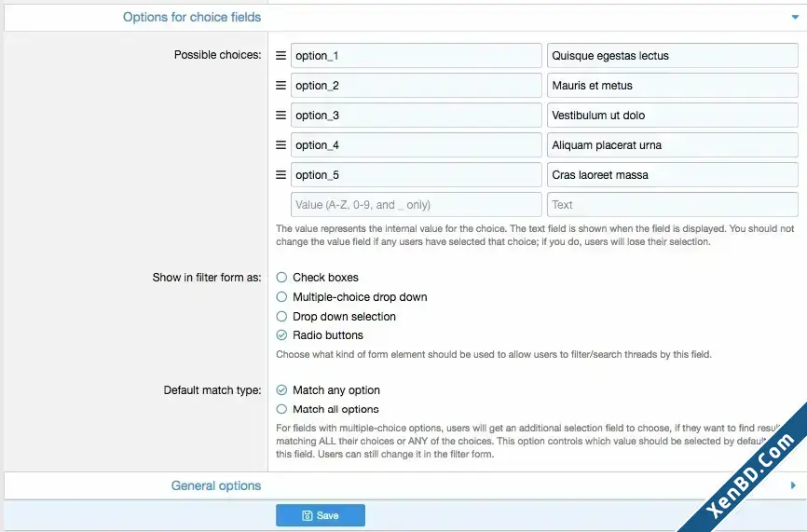
Task: Edit the option_1 value field
Action: coord(416,56)
